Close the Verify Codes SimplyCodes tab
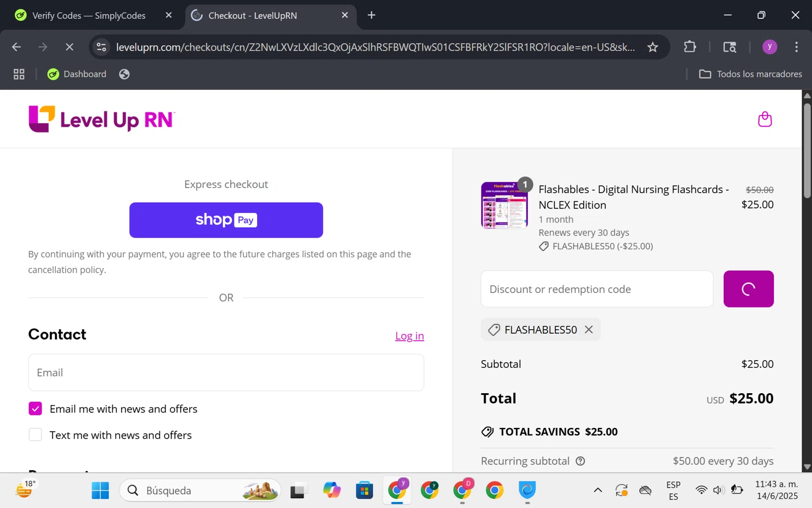This screenshot has height=508, width=812. click(x=169, y=15)
